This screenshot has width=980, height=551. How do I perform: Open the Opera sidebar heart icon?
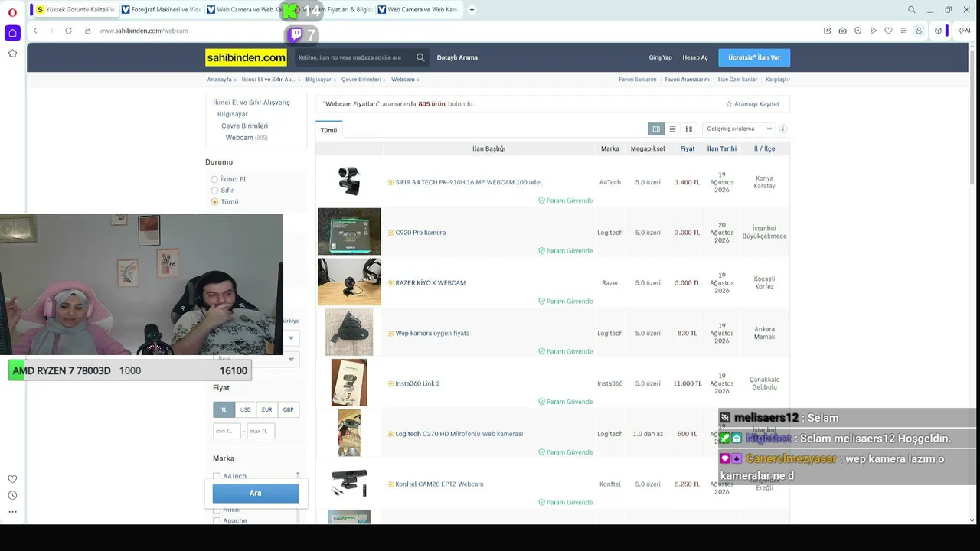[x=12, y=479]
